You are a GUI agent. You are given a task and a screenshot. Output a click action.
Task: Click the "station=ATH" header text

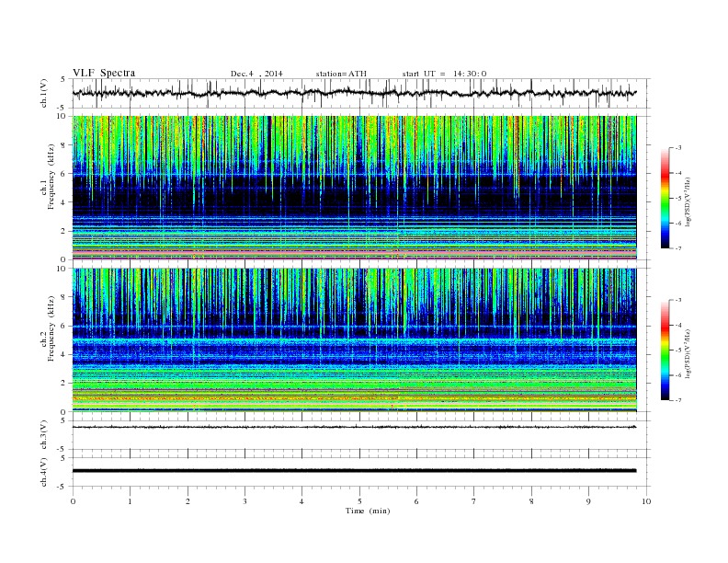pos(341,74)
